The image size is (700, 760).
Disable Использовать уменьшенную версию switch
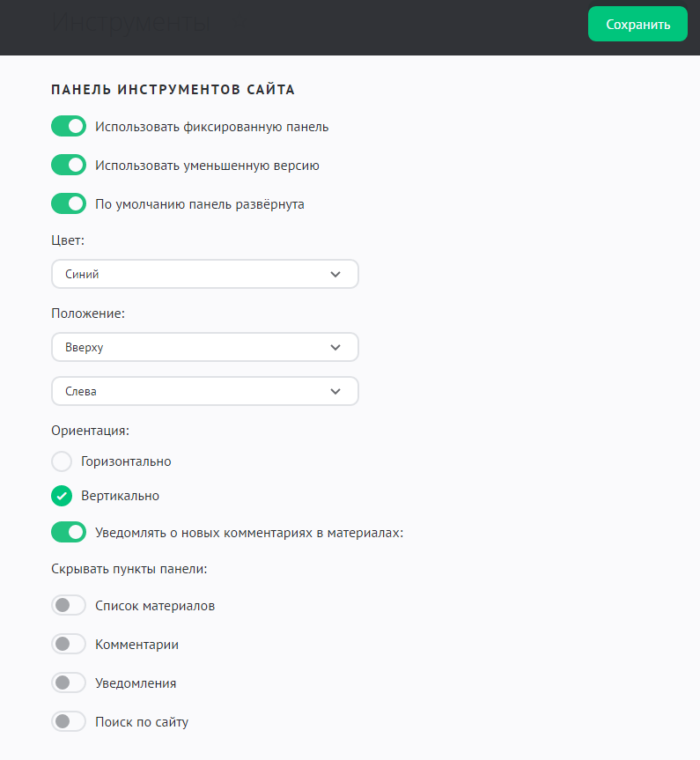coord(69,166)
